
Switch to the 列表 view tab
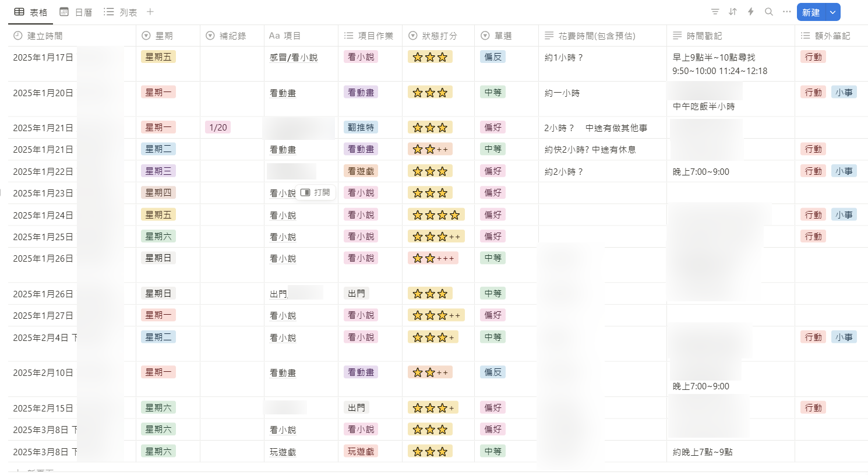pyautogui.click(x=121, y=12)
